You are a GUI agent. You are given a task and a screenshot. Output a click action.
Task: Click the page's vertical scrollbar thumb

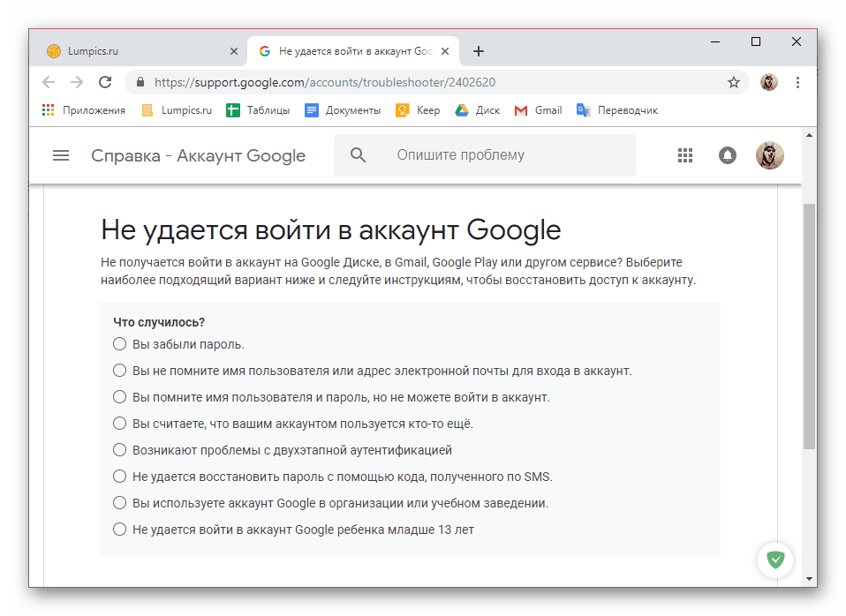point(809,327)
